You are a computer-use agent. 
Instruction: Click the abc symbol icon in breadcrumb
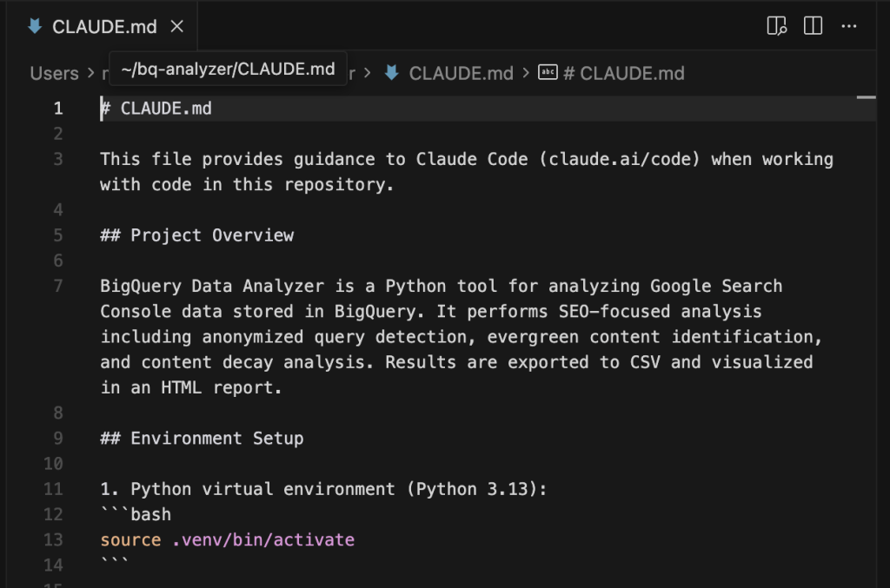pyautogui.click(x=548, y=73)
